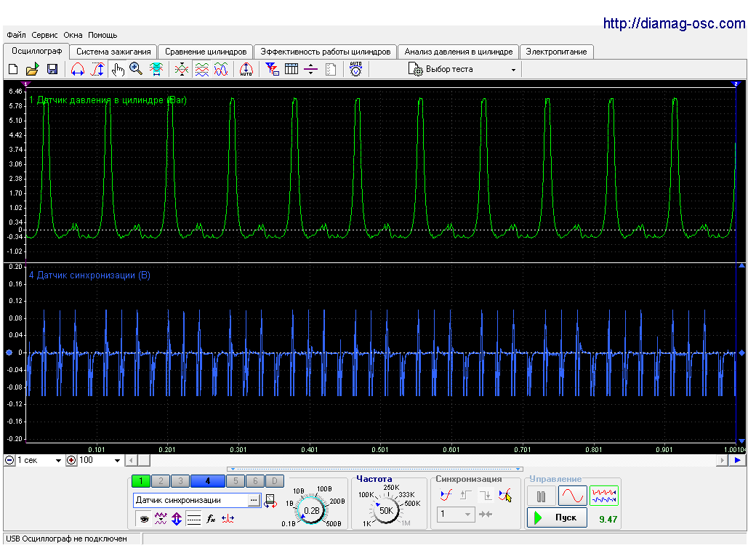The width and height of the screenshot is (756, 548).
Task: Click the grid table icon in toolbar
Action: coord(291,69)
